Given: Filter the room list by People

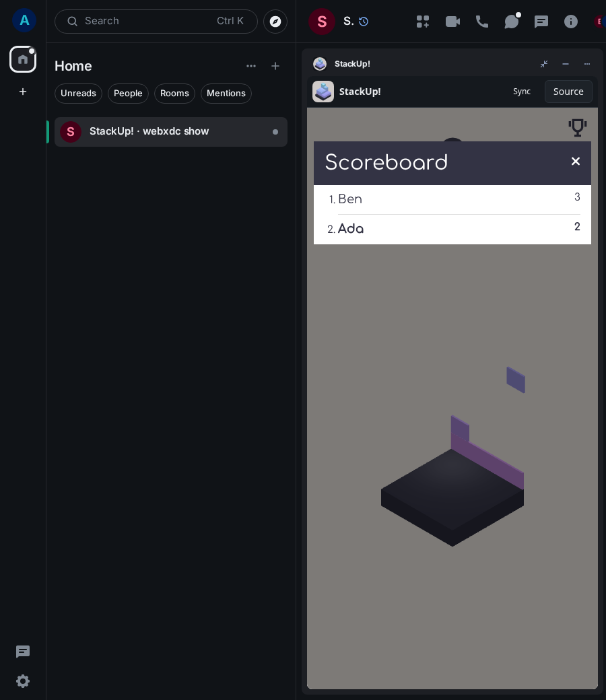Looking at the screenshot, I should point(128,94).
